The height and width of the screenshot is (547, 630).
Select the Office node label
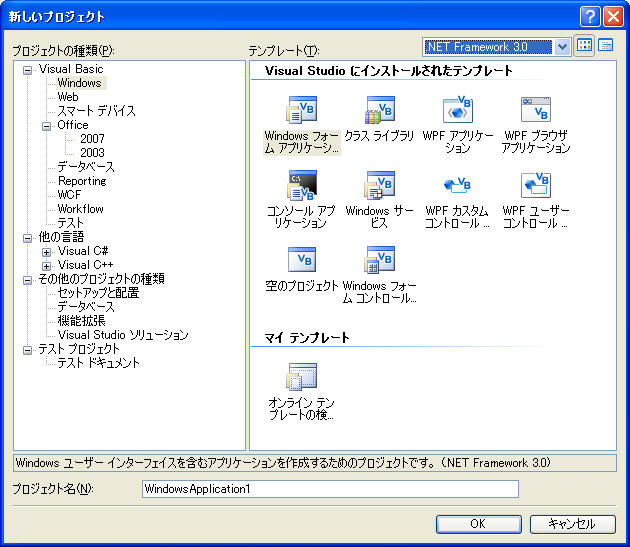coord(73,125)
